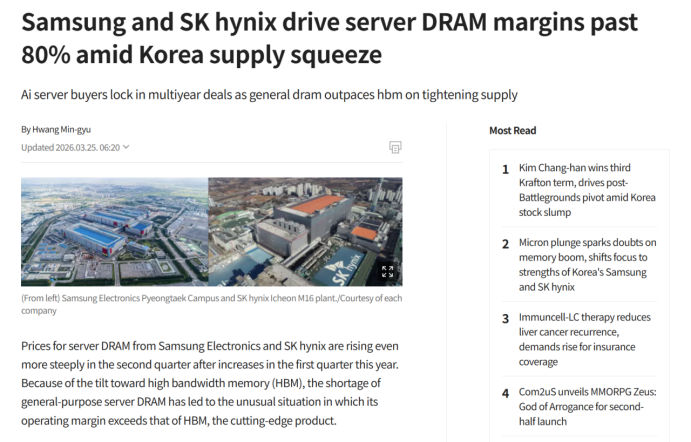Click the photo caption text
This screenshot has height=442, width=691.
[x=212, y=304]
